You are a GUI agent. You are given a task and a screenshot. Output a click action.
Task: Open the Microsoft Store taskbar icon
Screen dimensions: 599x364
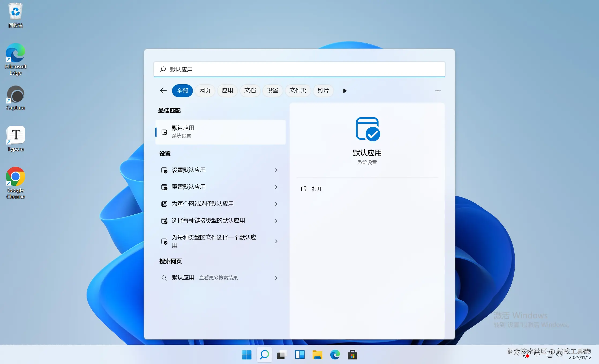353,355
